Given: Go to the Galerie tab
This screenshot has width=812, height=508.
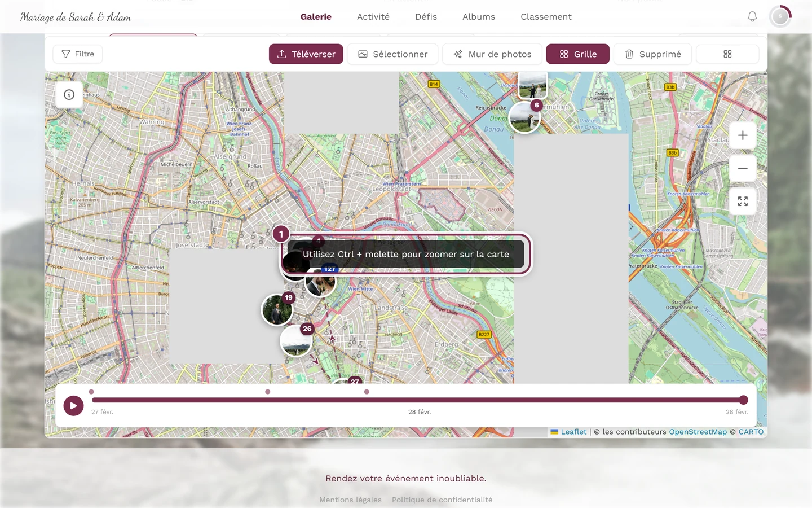Looking at the screenshot, I should click(x=316, y=17).
